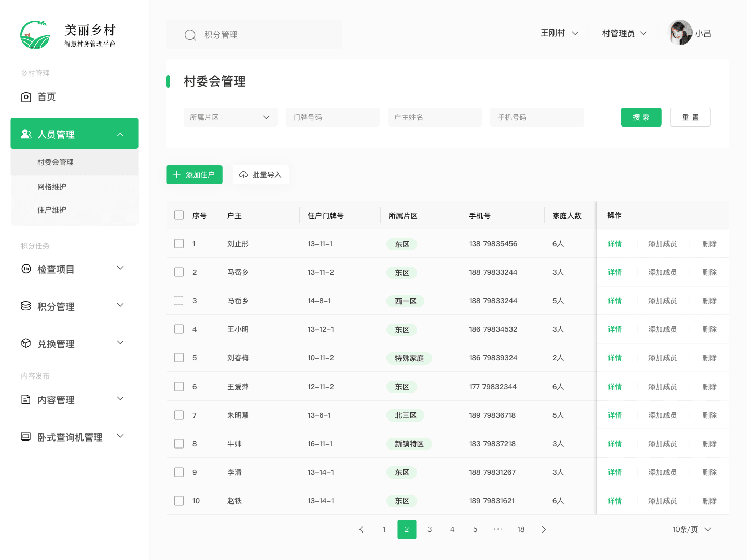747x560 pixels.
Task: Check the row for 王爱萍
Action: point(179,386)
